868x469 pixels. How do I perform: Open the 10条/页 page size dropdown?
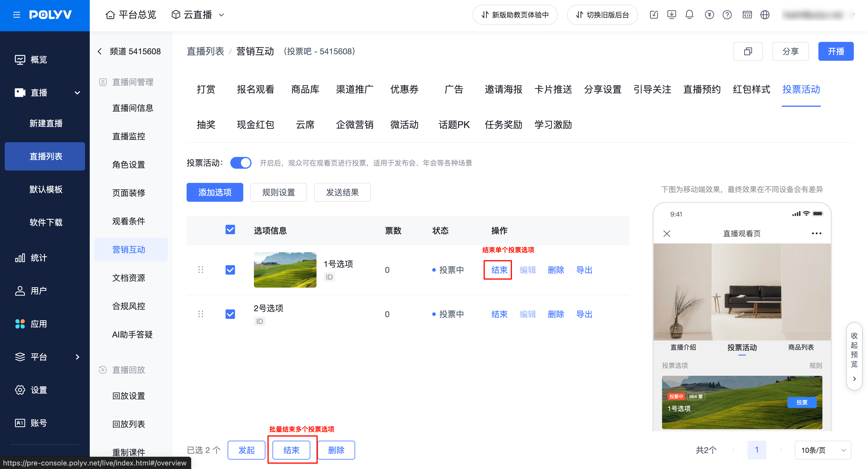click(823, 450)
